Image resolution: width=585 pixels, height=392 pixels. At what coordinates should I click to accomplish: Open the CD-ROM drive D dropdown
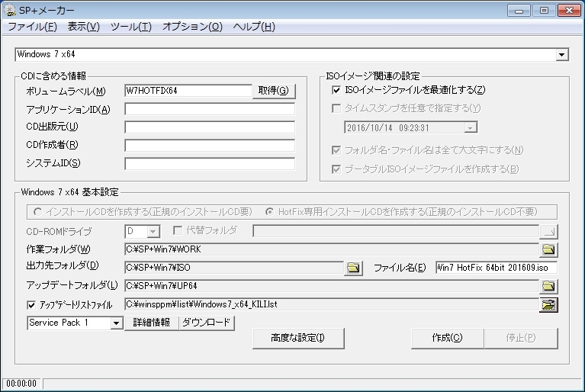[x=153, y=231]
